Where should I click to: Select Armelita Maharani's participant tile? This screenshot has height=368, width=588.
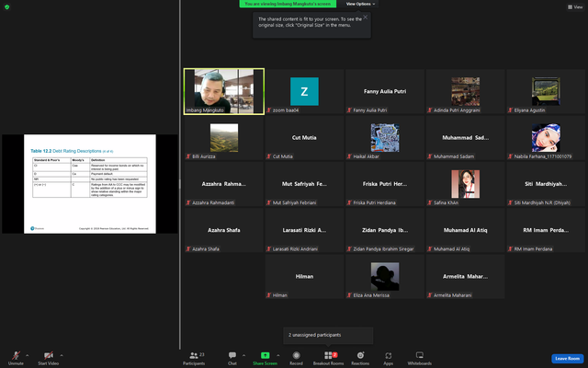(x=466, y=276)
